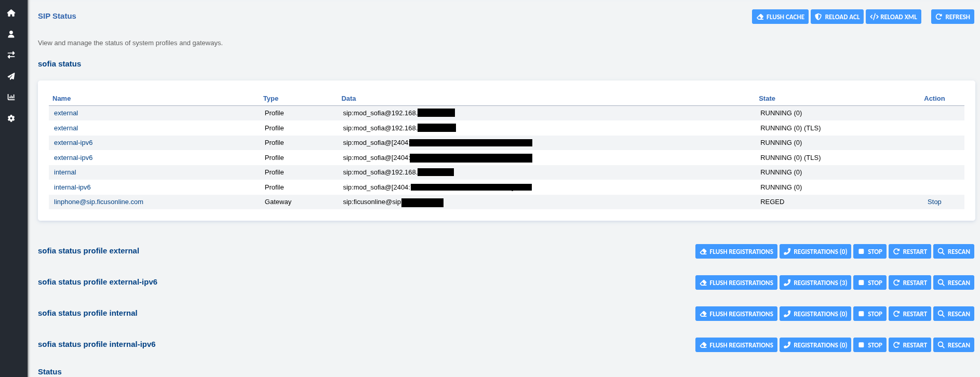Click the user accounts sidebar icon
980x377 pixels.
pyautogui.click(x=11, y=34)
